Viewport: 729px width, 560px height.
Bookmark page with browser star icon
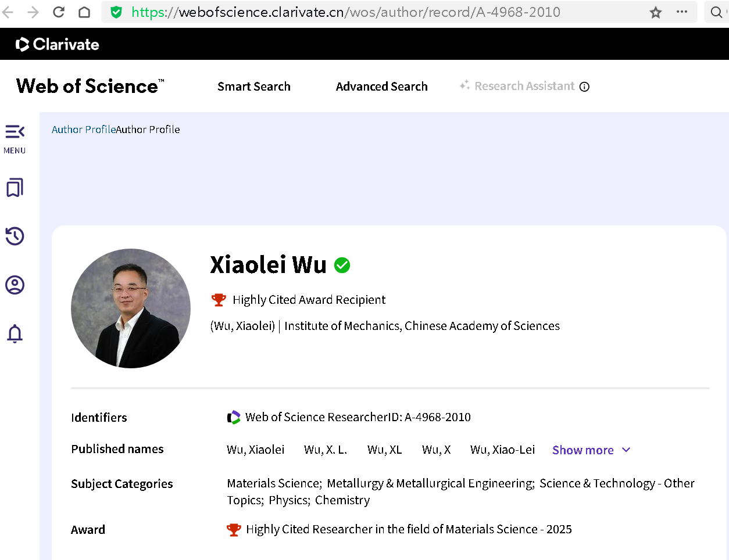(x=656, y=12)
